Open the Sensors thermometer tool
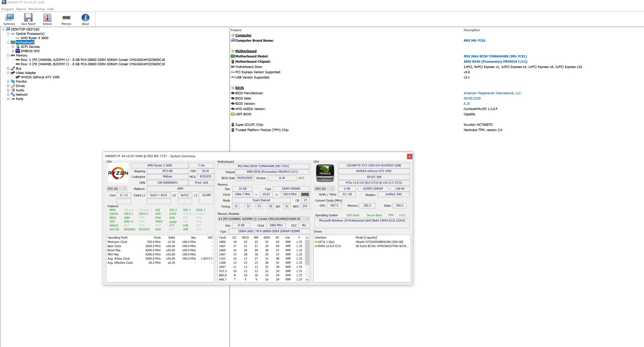 coord(47,19)
